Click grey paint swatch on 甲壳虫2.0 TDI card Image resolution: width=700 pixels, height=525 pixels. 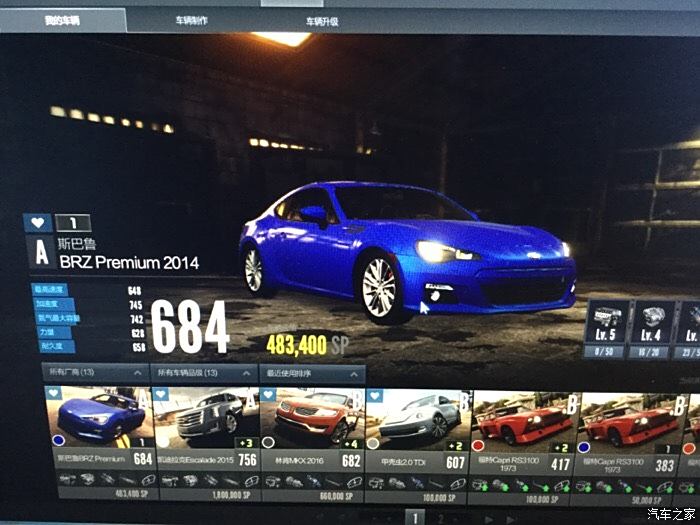pos(373,443)
